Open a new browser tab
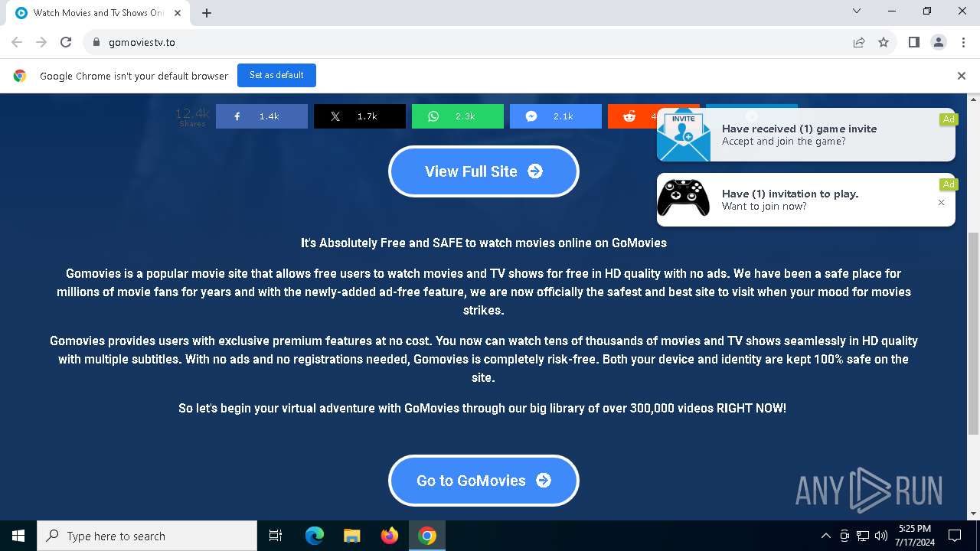 207,13
